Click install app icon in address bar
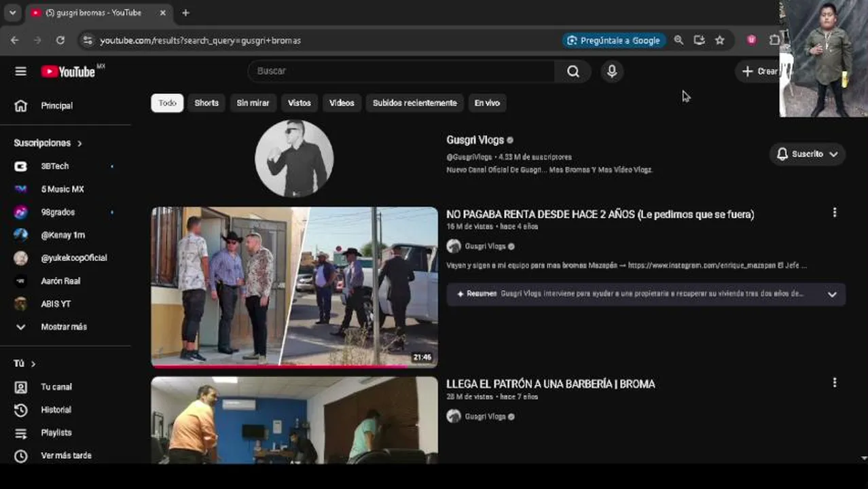 pos(699,41)
